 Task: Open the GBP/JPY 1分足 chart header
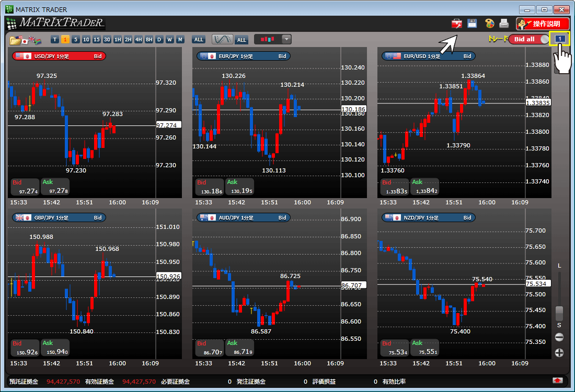pos(59,217)
